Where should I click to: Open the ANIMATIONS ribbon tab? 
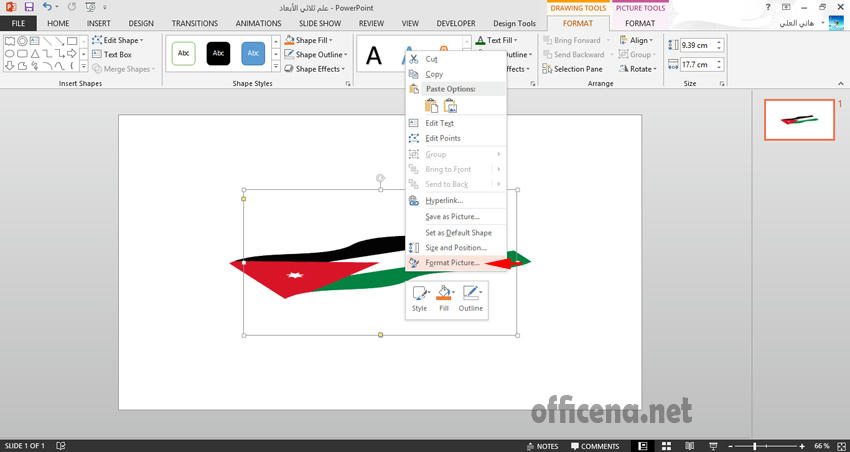[x=259, y=23]
